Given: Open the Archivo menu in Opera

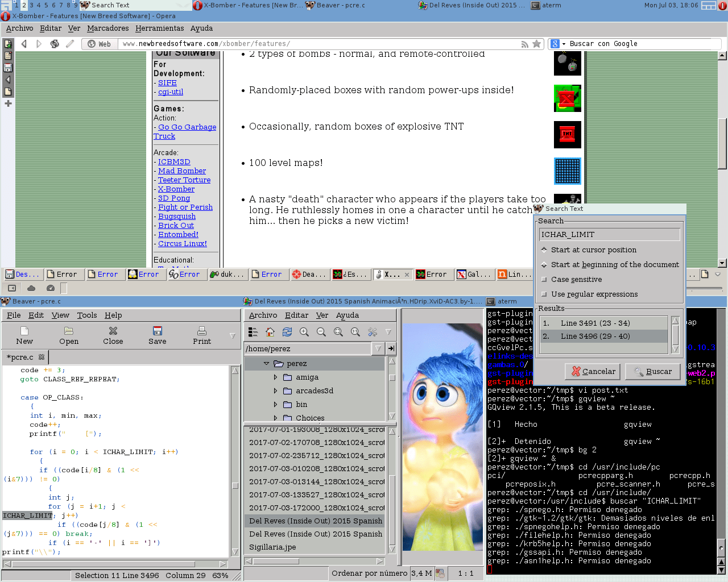Looking at the screenshot, I should coord(20,28).
